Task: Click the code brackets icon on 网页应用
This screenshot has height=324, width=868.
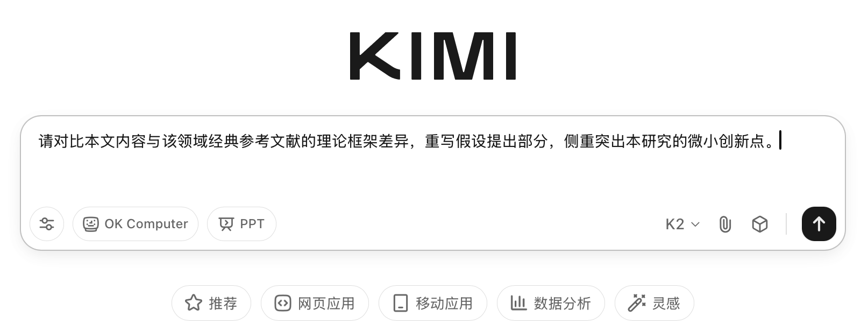Action: tap(283, 303)
